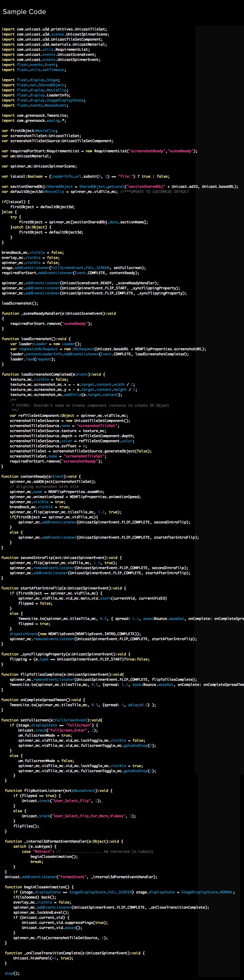Click the "function _sceneReadyHandler" declaration
Screen dimensions: 244x980
pyautogui.click(x=59, y=314)
